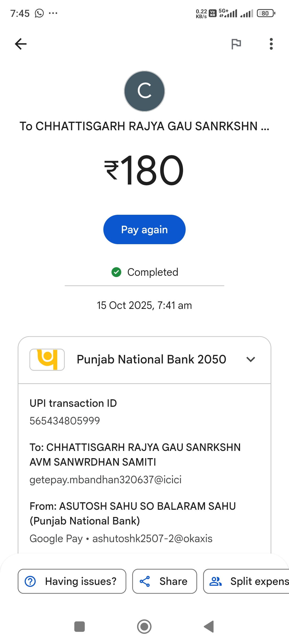Image resolution: width=289 pixels, height=644 pixels.
Task: Tap the Share button
Action: pyautogui.click(x=165, y=581)
